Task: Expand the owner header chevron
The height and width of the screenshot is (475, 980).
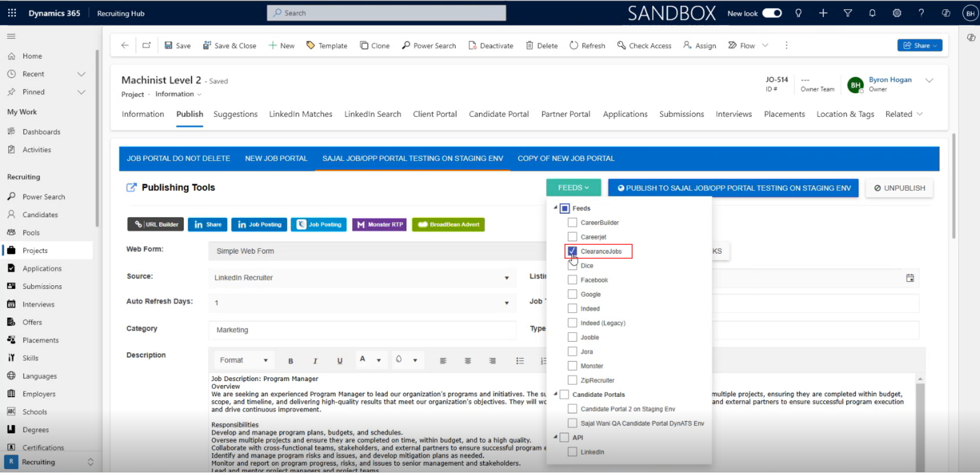Action: 929,80
